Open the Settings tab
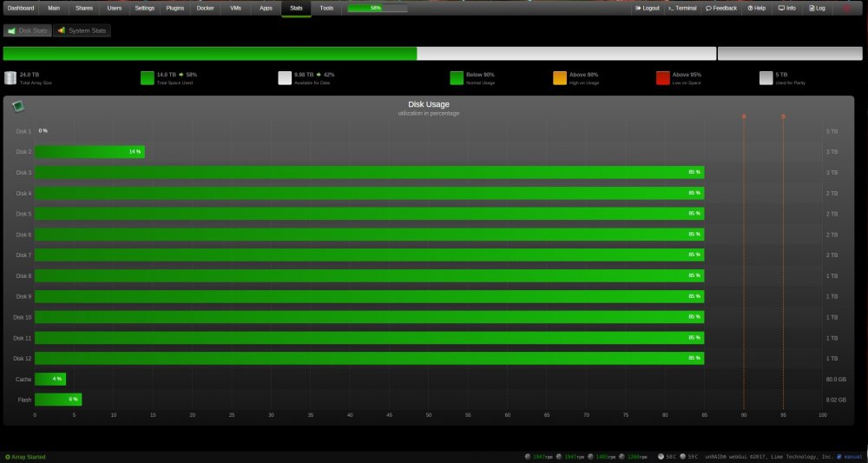 [144, 9]
